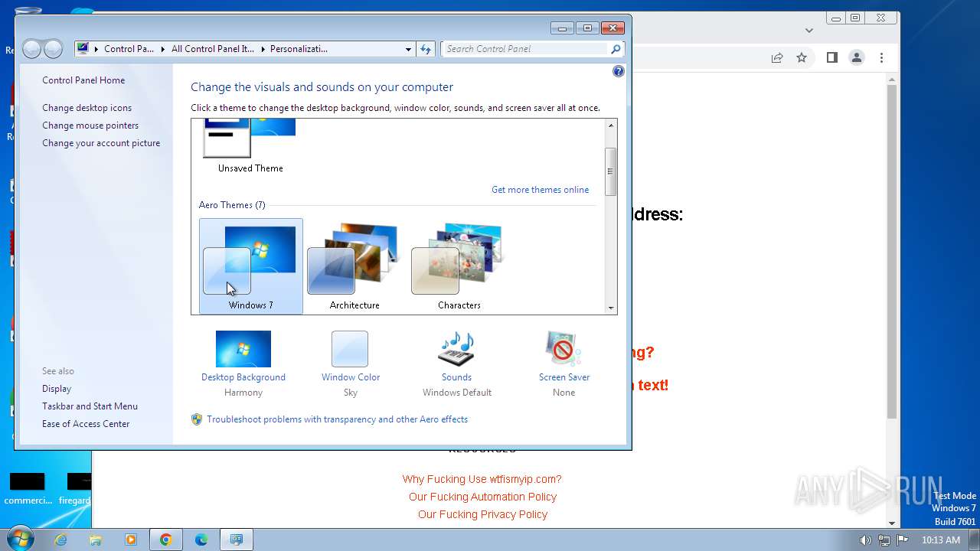Open Chrome's profile avatar icon
This screenshot has height=551, width=980.
(x=857, y=57)
